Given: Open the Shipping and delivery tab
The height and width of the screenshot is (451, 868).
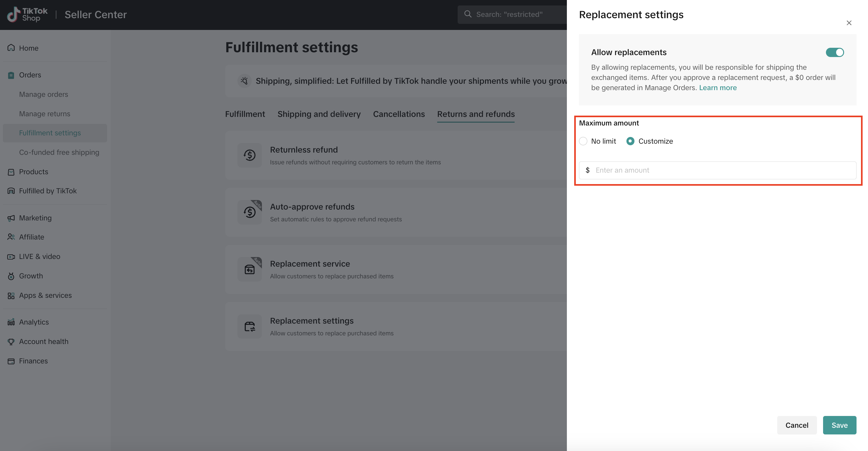Looking at the screenshot, I should (319, 114).
